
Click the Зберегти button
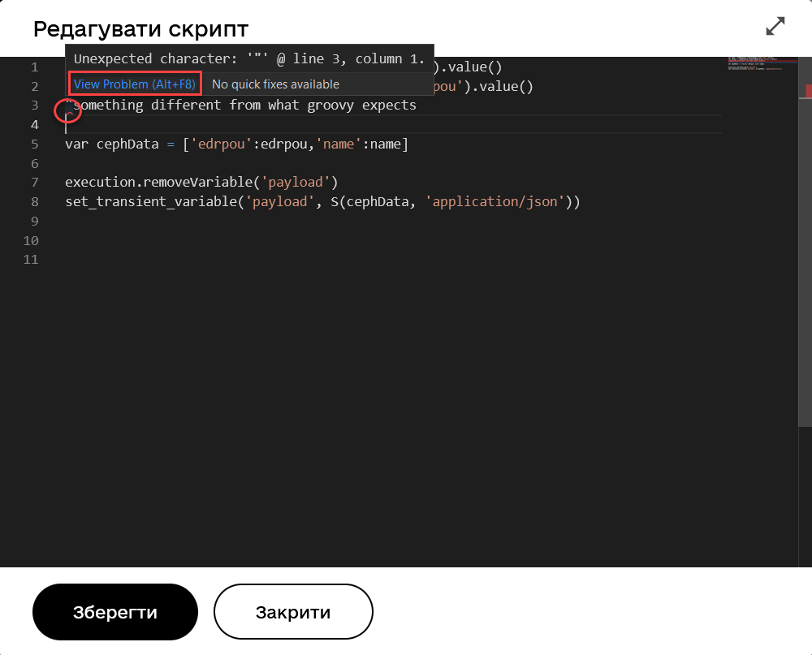point(115,612)
